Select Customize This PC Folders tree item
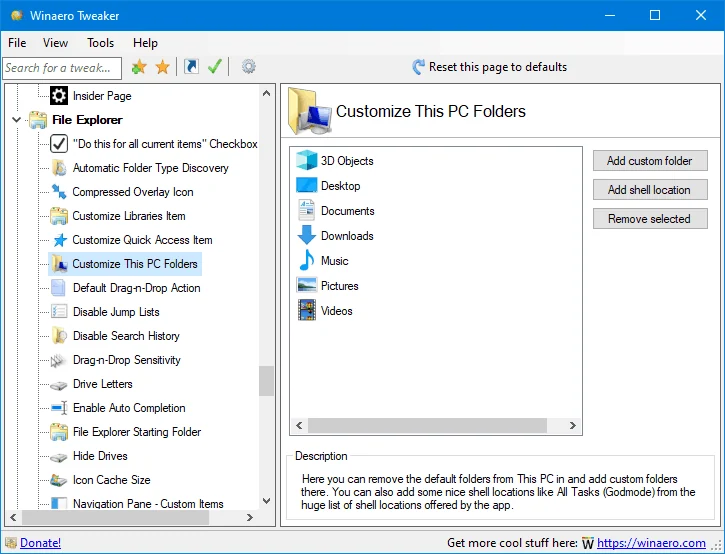 (x=125, y=264)
